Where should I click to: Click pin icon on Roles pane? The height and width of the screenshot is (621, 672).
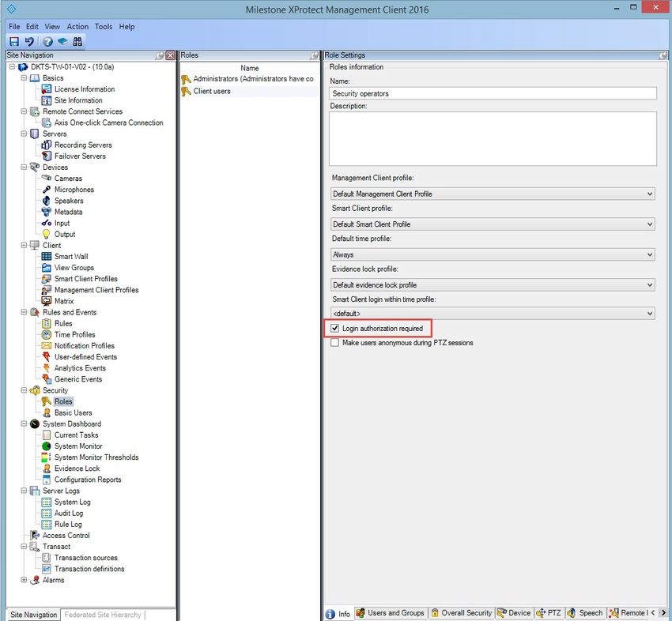314,55
